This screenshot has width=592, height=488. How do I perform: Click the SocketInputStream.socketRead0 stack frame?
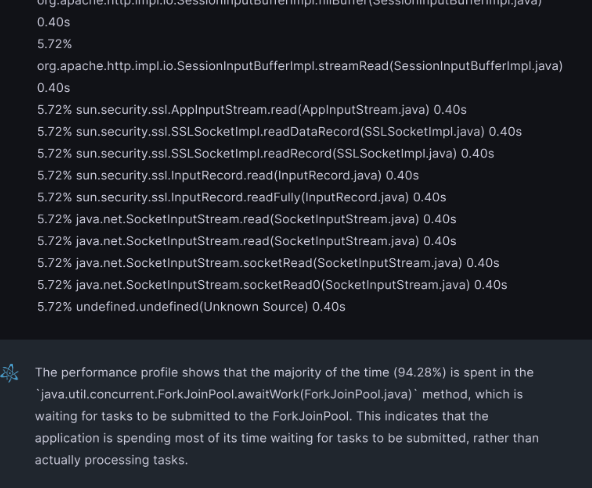coord(272,285)
